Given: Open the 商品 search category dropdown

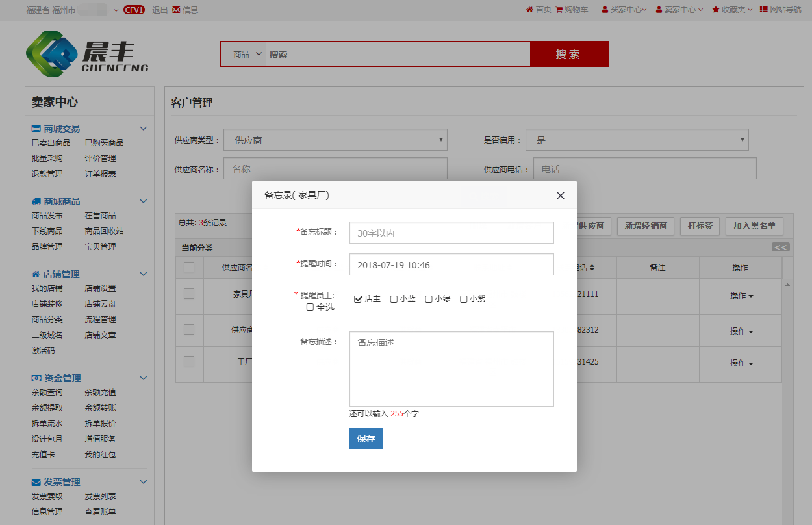Looking at the screenshot, I should click(247, 55).
